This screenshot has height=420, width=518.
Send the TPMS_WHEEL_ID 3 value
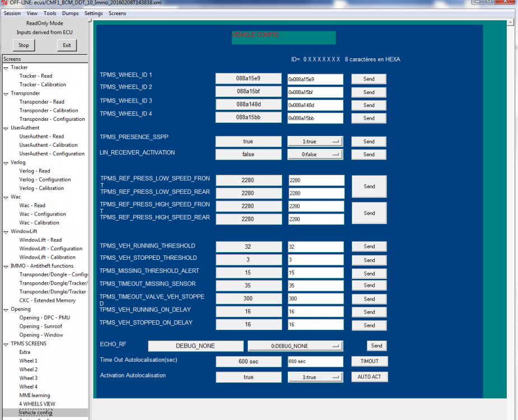[x=368, y=105]
